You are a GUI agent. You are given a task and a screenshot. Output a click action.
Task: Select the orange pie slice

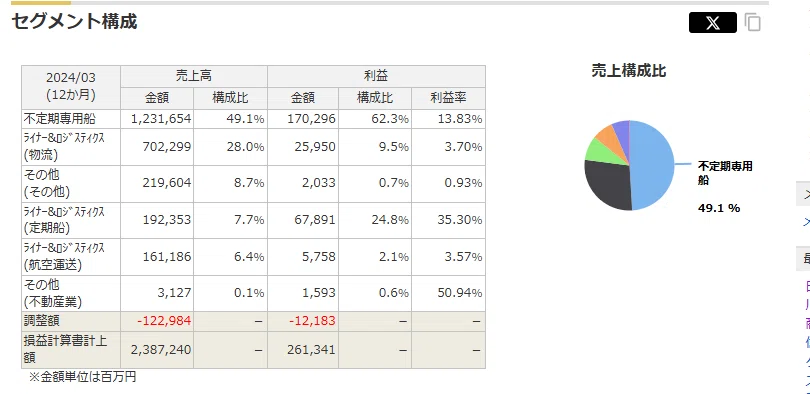pos(609,135)
